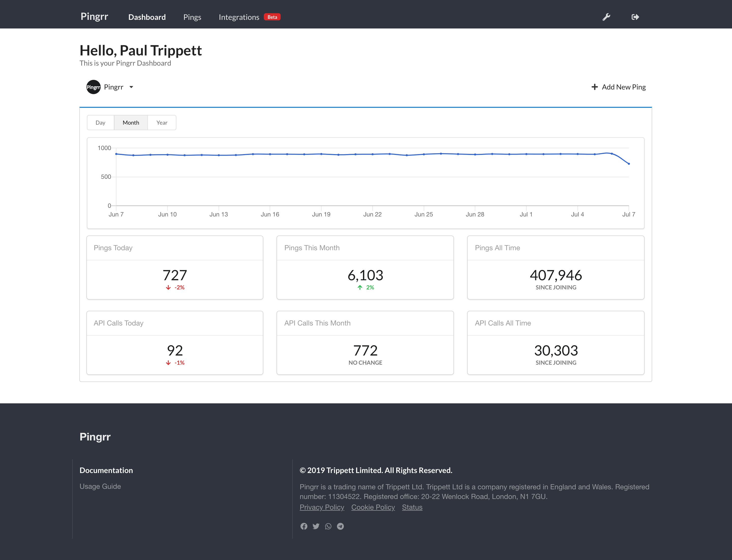Screen dimensions: 732x560
Task: Click the round Pingrr avatar logo
Action: [x=93, y=87]
